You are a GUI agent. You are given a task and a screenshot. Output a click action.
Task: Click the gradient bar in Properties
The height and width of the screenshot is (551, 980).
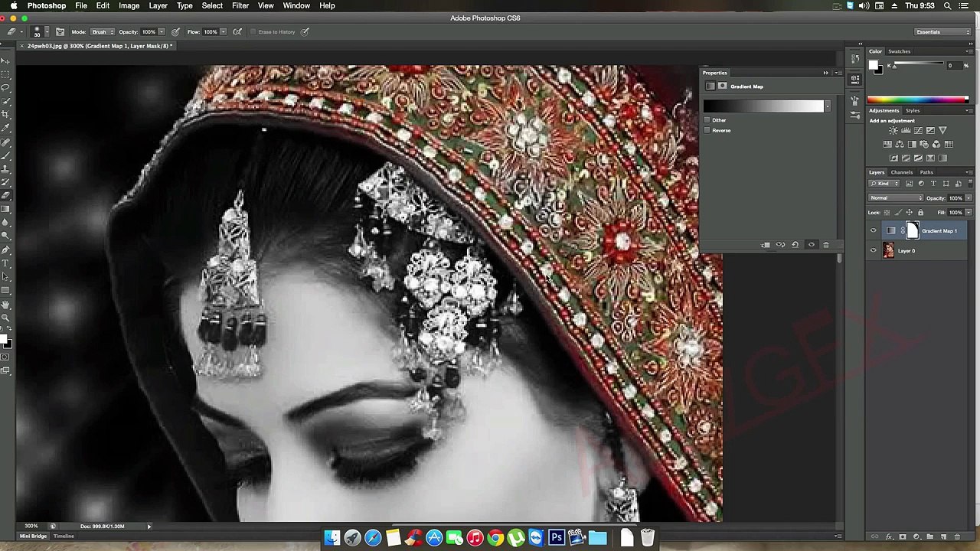(763, 106)
